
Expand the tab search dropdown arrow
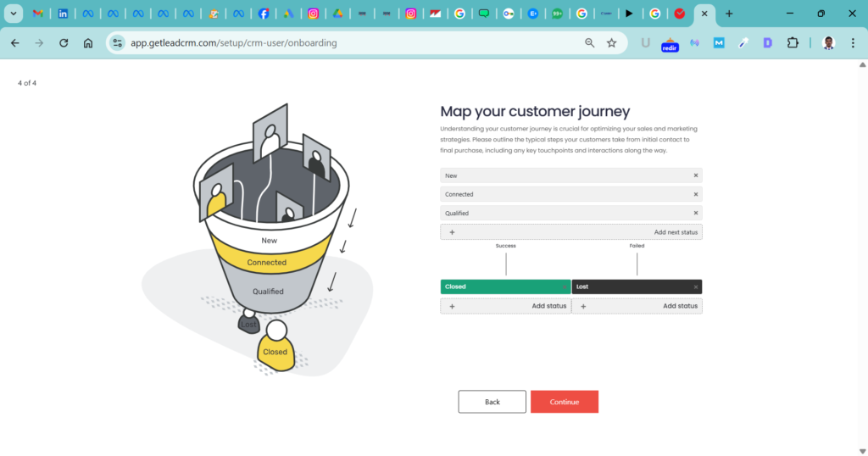tap(14, 14)
